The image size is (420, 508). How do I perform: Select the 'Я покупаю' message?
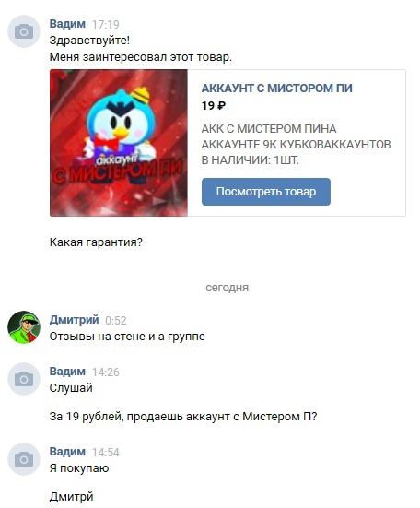[79, 468]
